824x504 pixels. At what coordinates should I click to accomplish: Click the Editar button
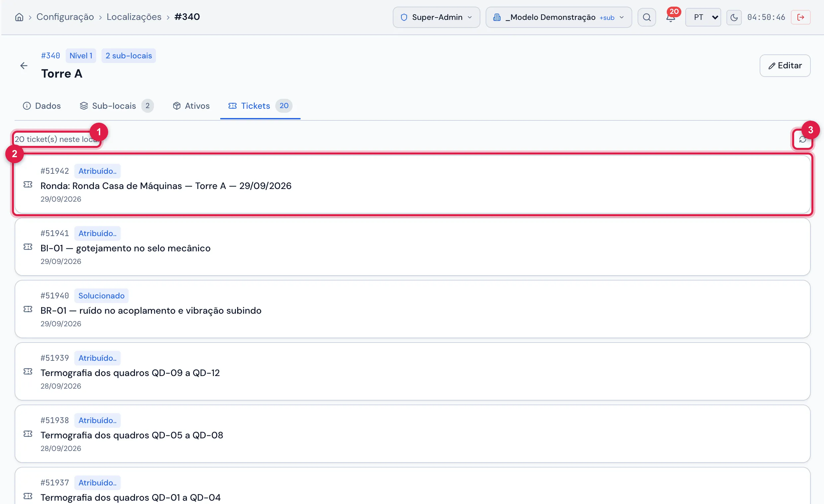coord(785,66)
